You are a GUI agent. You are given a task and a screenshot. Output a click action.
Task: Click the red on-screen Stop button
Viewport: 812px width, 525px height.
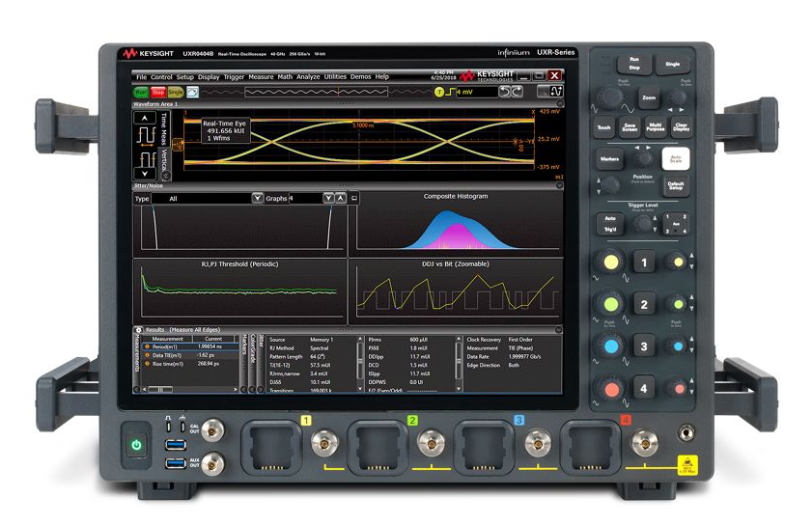(158, 92)
